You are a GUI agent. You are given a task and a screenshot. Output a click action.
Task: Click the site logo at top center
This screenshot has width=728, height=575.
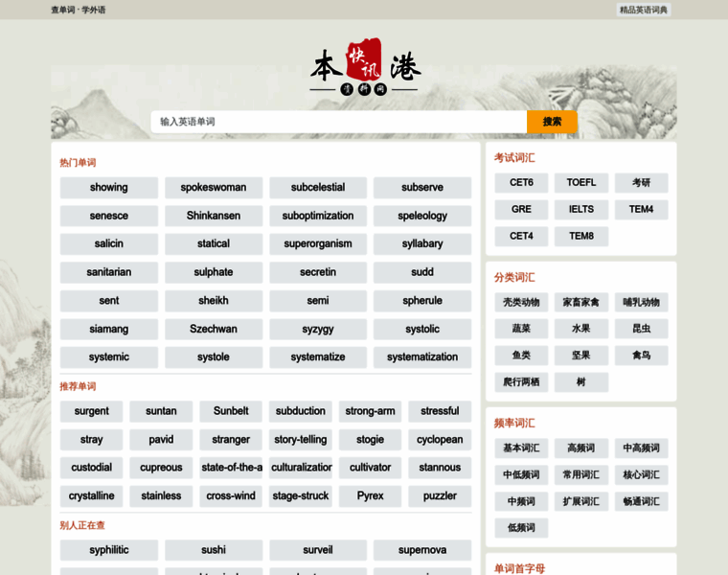pos(365,67)
